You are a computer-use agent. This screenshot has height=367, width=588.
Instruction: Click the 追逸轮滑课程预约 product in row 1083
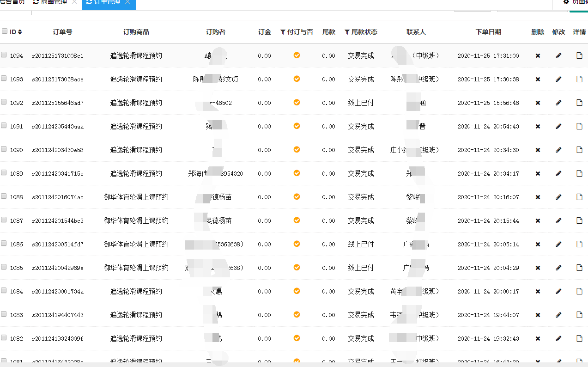(136, 315)
